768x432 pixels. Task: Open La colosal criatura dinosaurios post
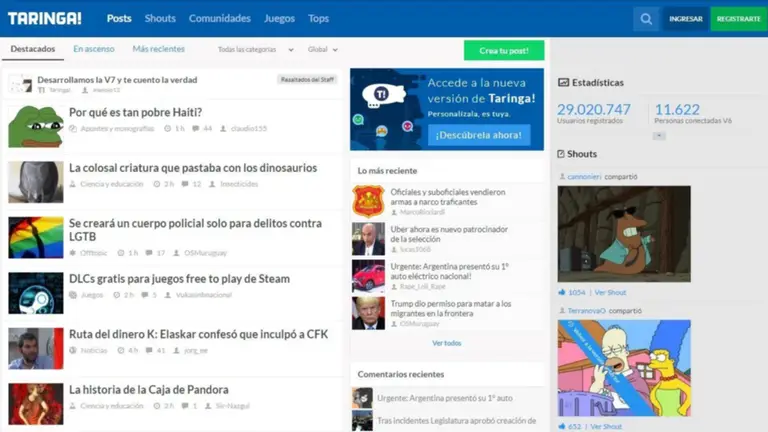coord(193,168)
